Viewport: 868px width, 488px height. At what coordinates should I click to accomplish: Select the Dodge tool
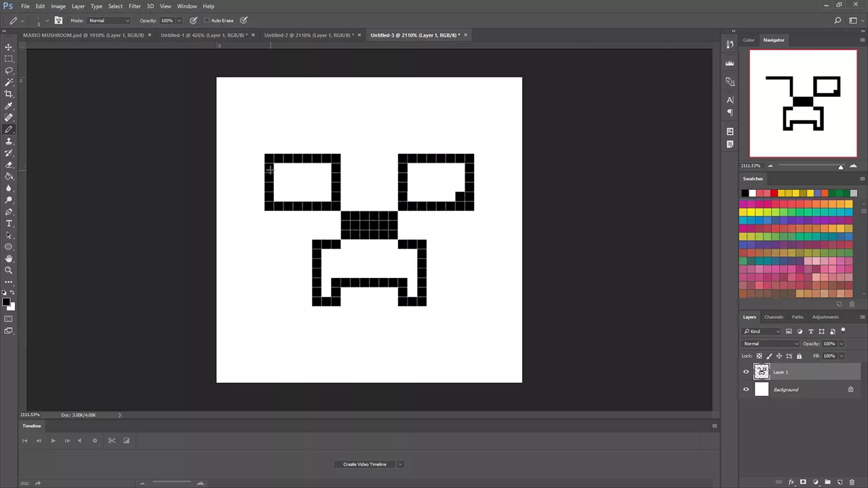9,200
